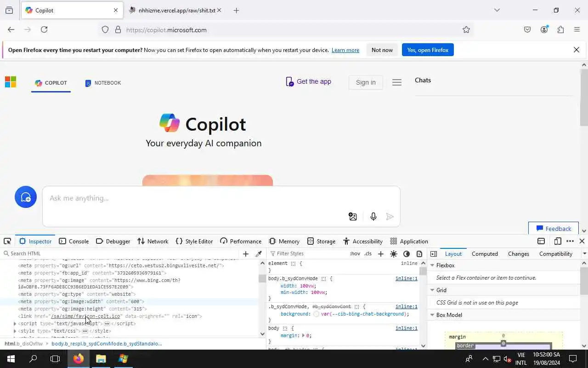Expand the script text/javascript node
588x368 pixels.
(x=15, y=323)
